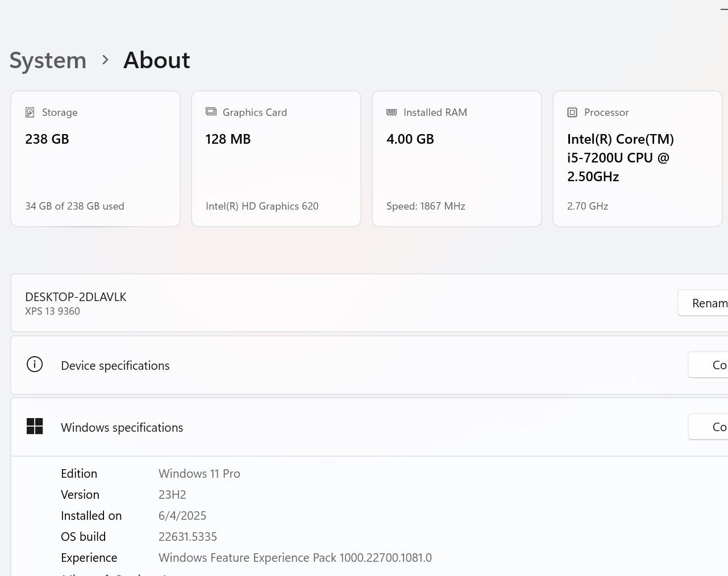Viewport: 728px width, 576px height.
Task: Select the storage usage bar under 34 GB used
Action: [95, 226]
